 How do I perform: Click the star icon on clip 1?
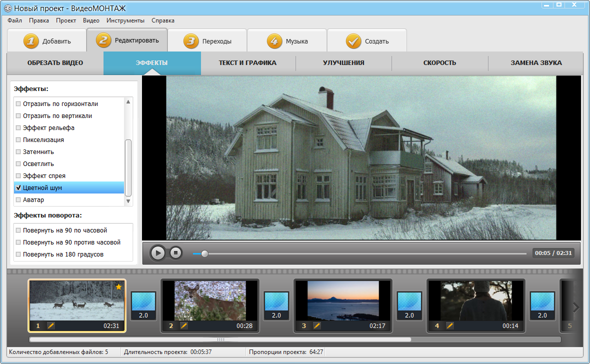(118, 287)
